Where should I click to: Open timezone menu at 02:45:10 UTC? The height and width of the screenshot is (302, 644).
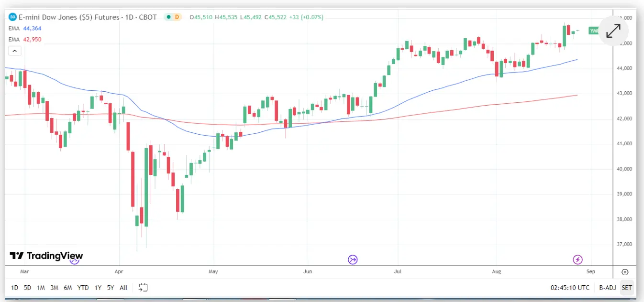(x=570, y=288)
